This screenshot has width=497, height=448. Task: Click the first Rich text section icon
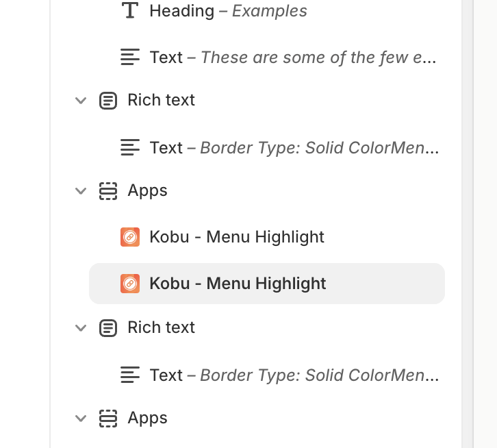tap(108, 101)
